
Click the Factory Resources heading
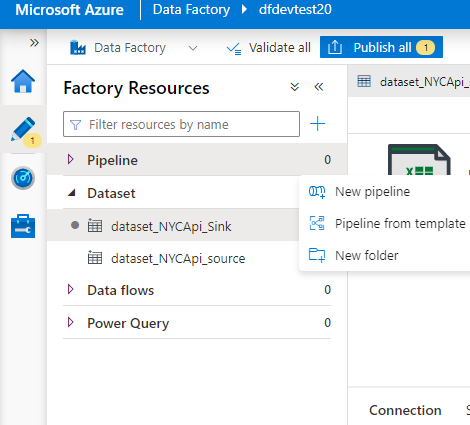tap(136, 88)
